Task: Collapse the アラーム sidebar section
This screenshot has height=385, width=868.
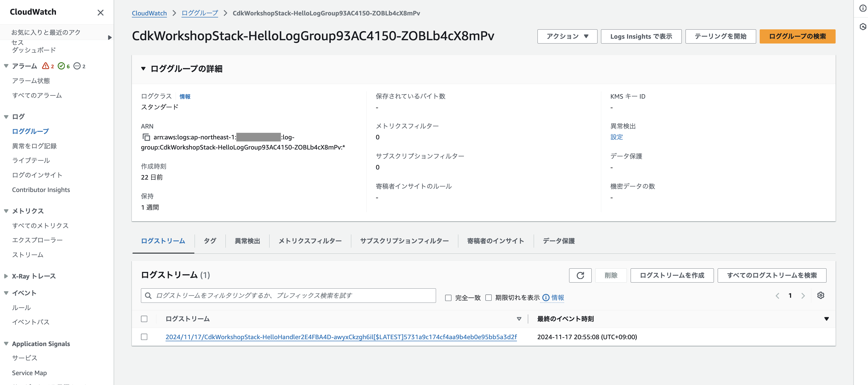Action: pyautogui.click(x=6, y=66)
